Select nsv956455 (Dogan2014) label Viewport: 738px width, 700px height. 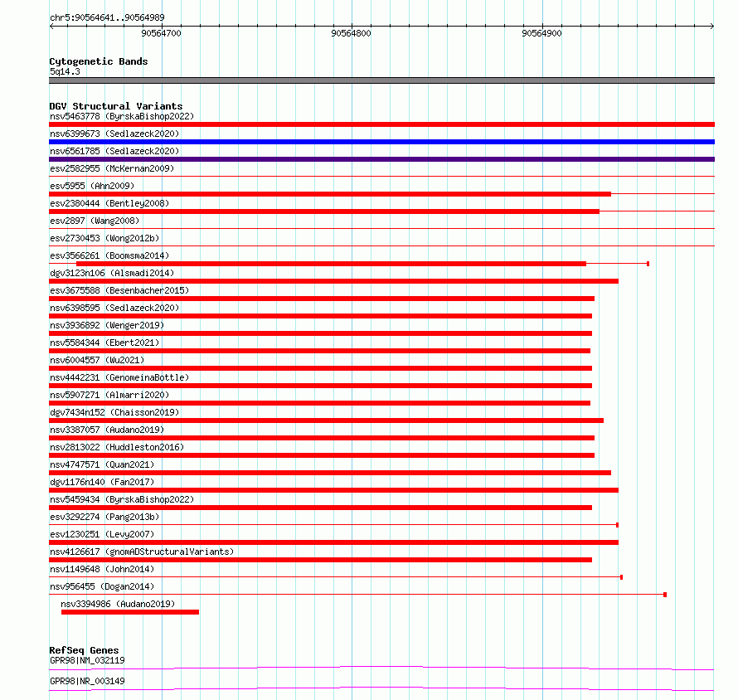pos(102,586)
